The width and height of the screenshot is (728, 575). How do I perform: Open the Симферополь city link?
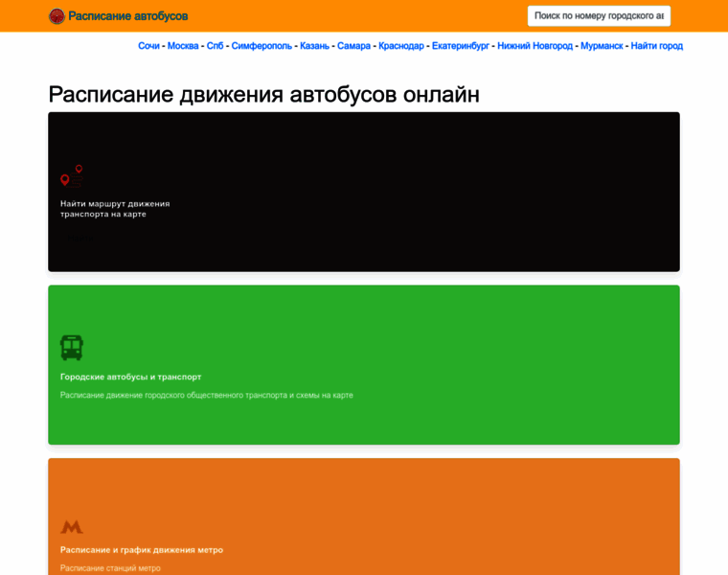click(x=262, y=46)
